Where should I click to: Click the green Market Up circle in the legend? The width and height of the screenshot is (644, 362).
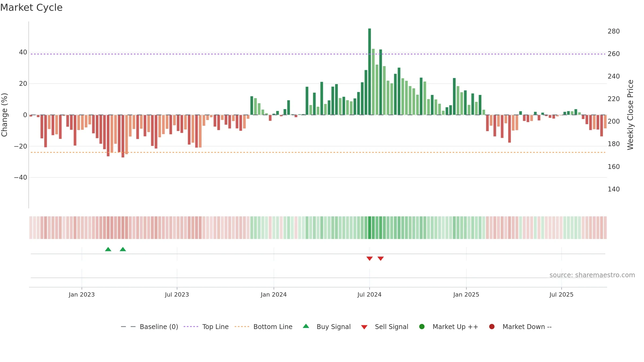pyautogui.click(x=422, y=327)
